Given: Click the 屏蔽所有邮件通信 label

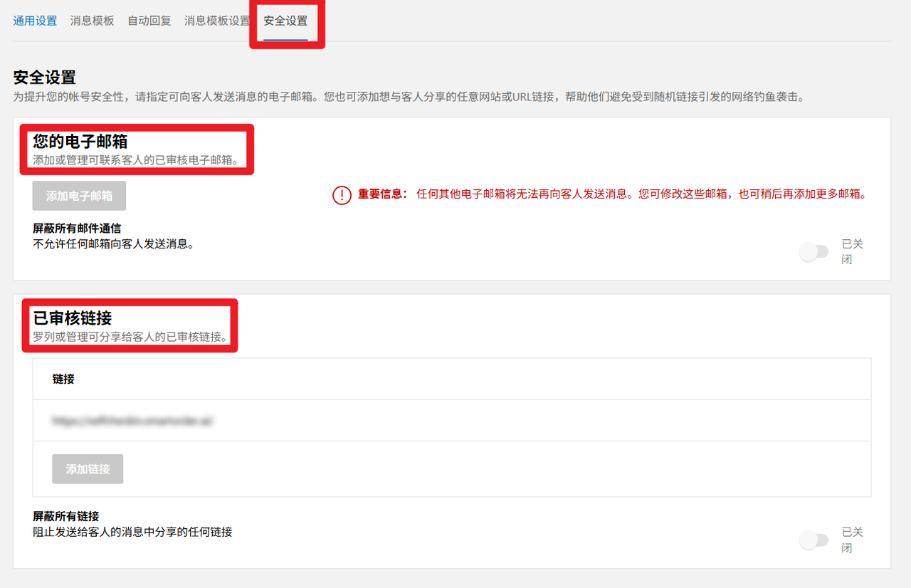Looking at the screenshot, I should (77, 229).
